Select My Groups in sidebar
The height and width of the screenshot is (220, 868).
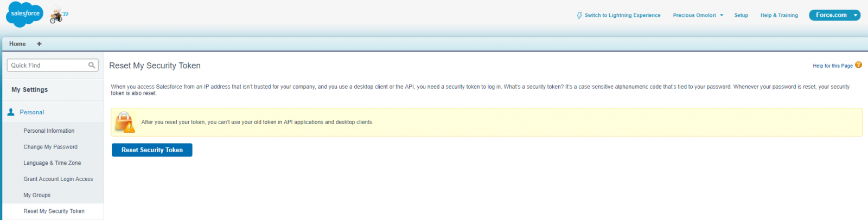37,195
